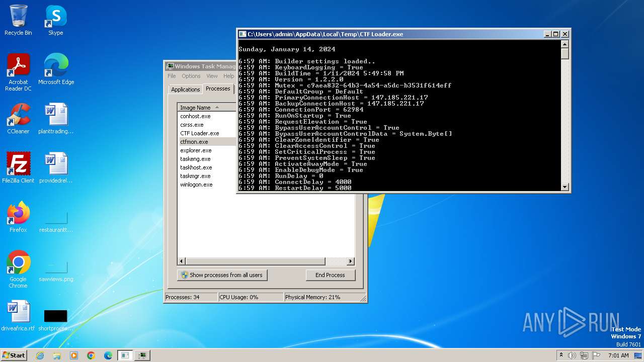Image resolution: width=644 pixels, height=362 pixels.
Task: Show hidden system tray icons
Action: pos(561,355)
